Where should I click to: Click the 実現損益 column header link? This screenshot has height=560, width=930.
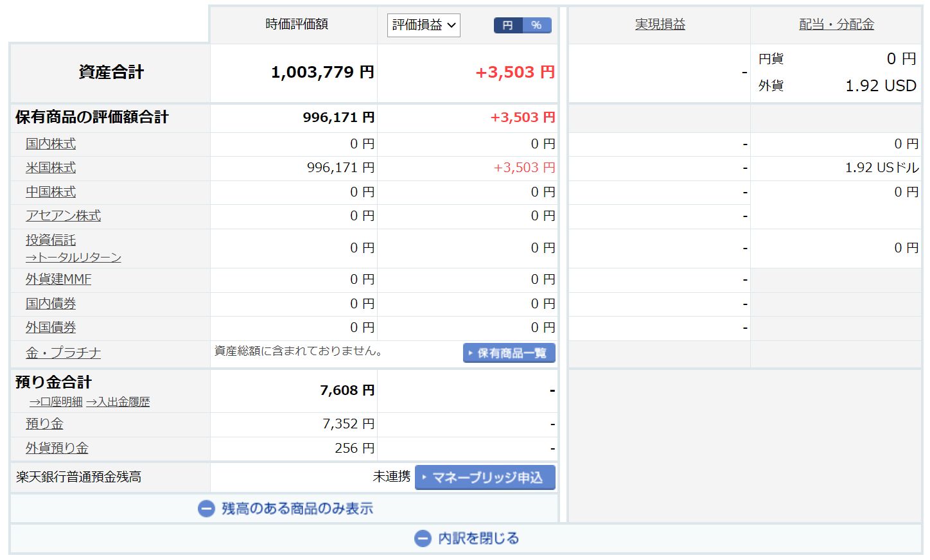tap(660, 24)
